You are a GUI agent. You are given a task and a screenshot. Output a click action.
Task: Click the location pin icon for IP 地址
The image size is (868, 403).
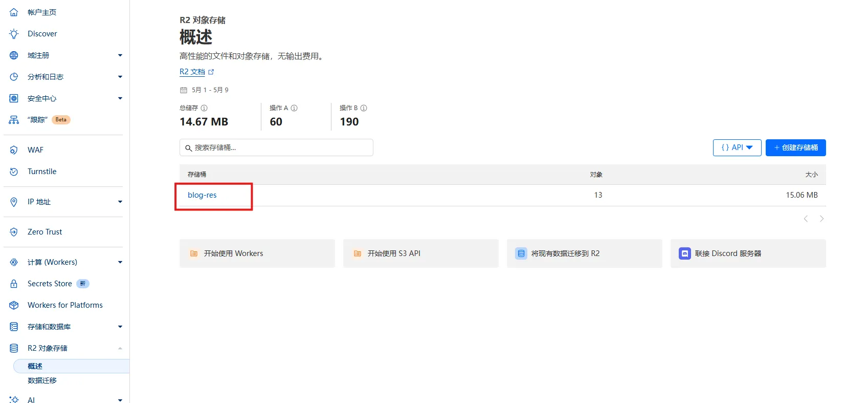coord(14,202)
